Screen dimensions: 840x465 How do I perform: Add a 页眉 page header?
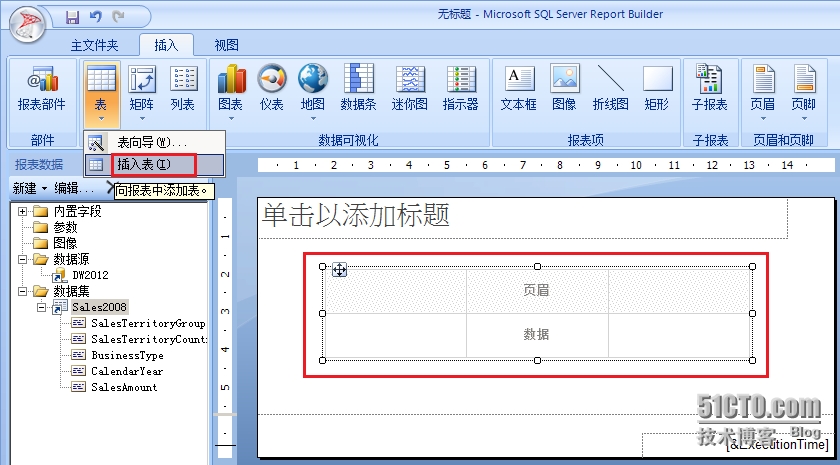click(x=763, y=88)
